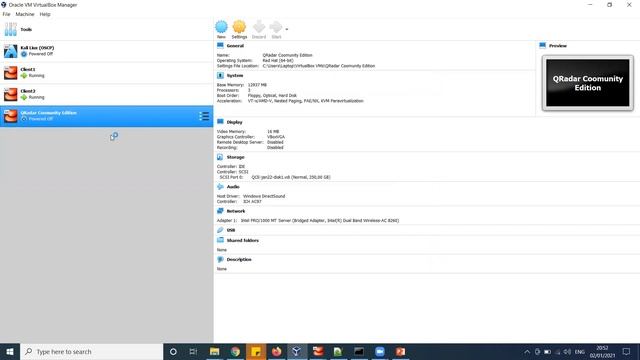
Task: Click the General section header
Action: pyautogui.click(x=235, y=46)
